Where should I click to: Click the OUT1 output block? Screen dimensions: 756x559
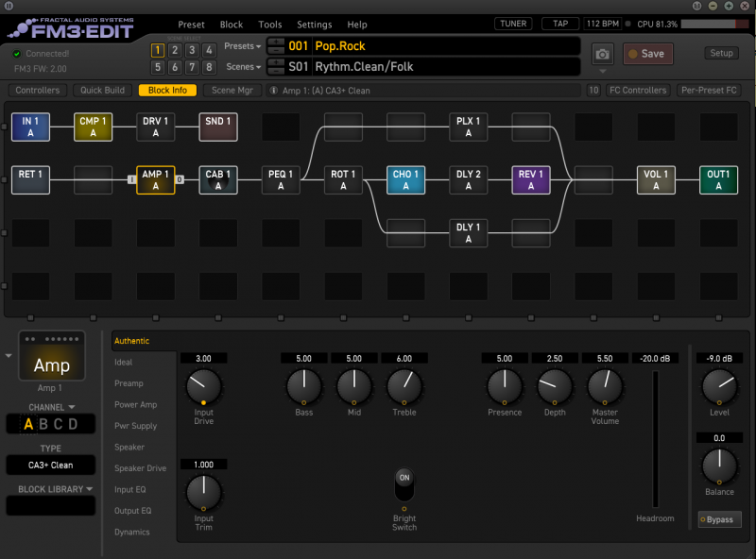tap(718, 179)
